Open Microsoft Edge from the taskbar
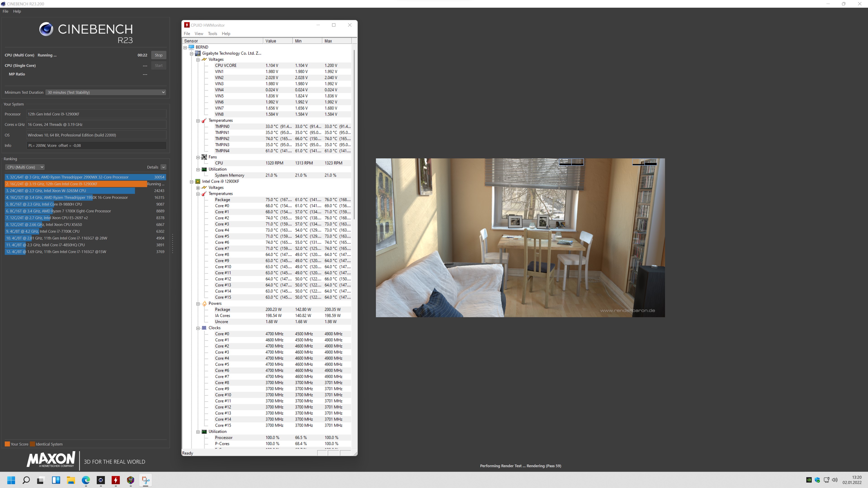 (x=86, y=480)
